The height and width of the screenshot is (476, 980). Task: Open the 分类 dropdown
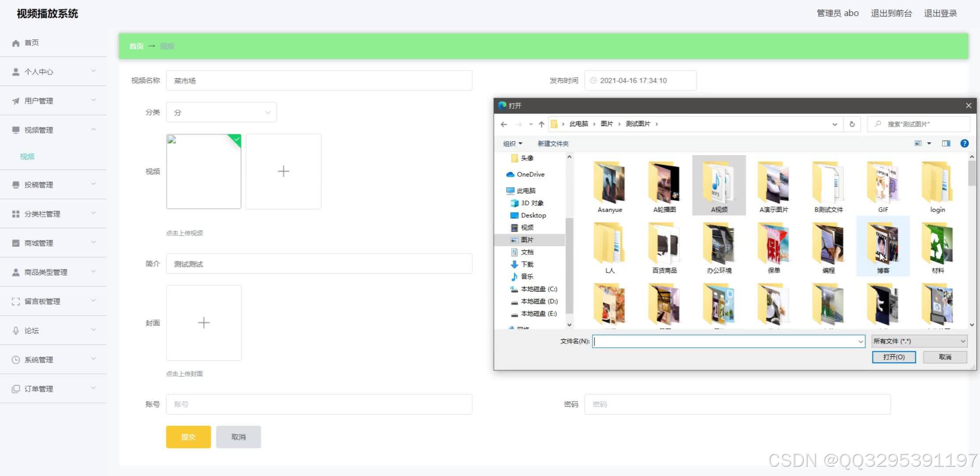click(221, 112)
